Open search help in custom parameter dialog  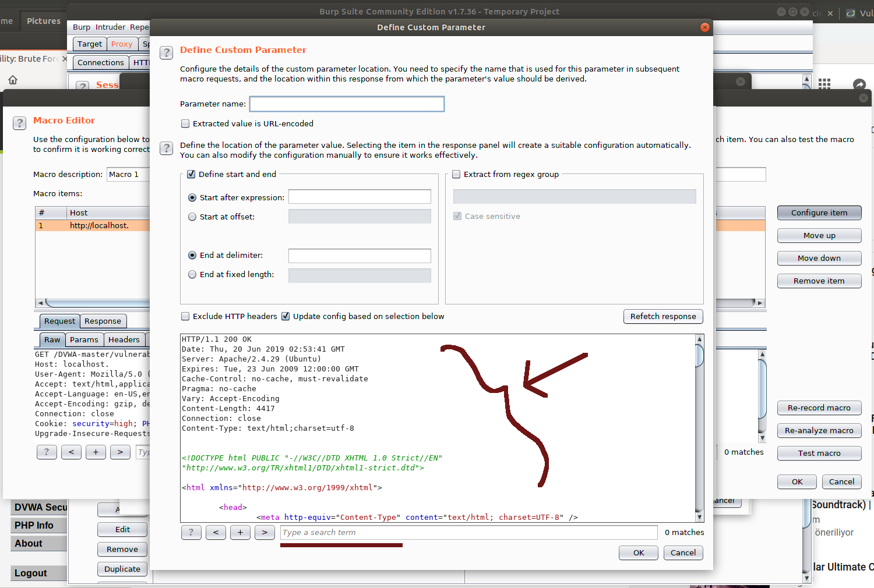coord(191,532)
